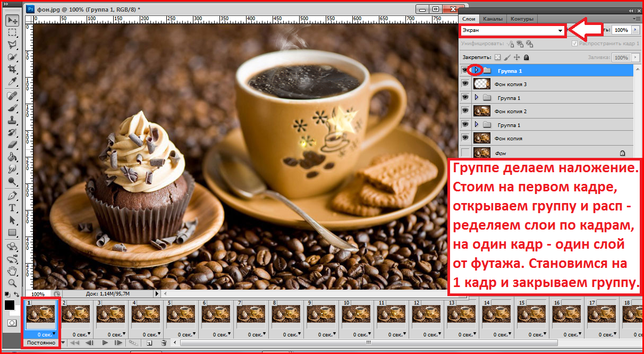This screenshot has width=644, height=354.
Task: Hide the selected Группа 1 layer group
Action: click(x=465, y=70)
